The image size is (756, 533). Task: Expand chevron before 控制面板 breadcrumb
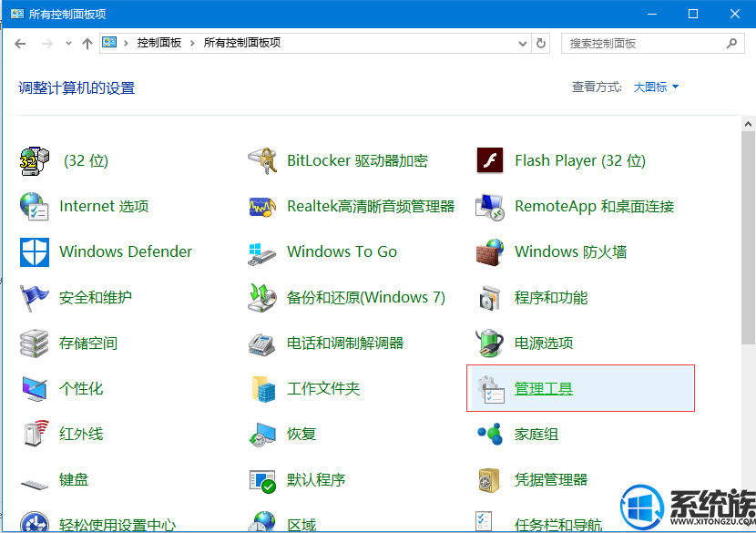(126, 44)
